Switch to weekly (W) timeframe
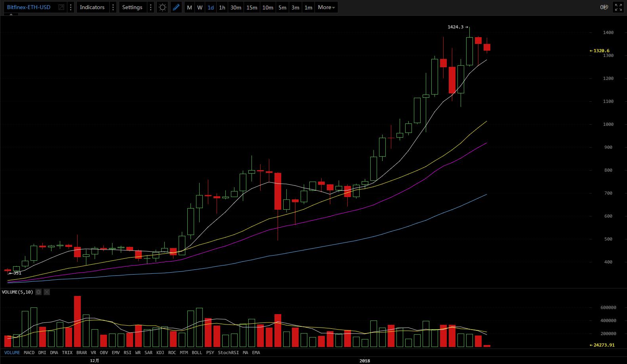627x364 pixels. [x=200, y=7]
